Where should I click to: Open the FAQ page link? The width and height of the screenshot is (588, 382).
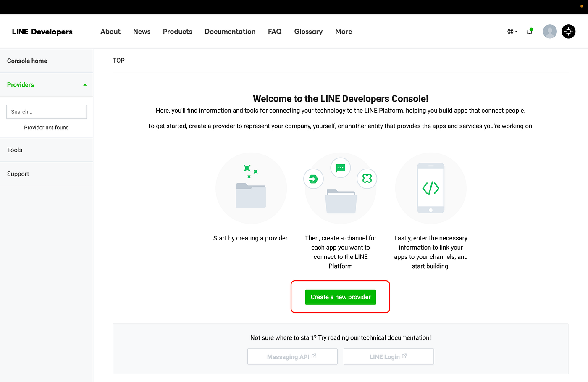point(275,32)
